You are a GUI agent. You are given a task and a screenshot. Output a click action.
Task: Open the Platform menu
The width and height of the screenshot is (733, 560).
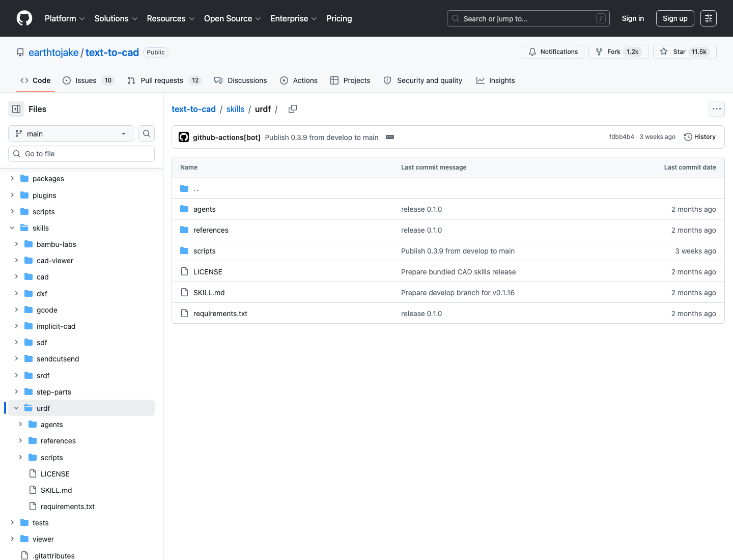[65, 18]
